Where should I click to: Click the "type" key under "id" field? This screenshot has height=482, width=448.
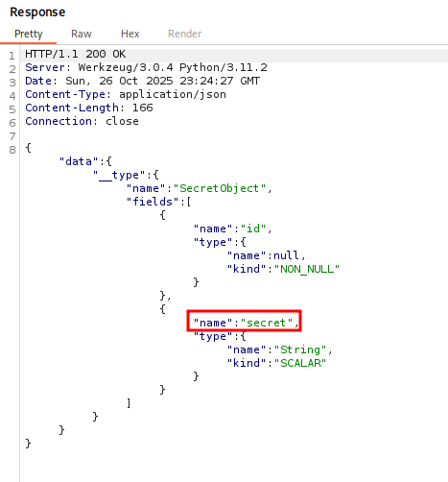point(213,242)
